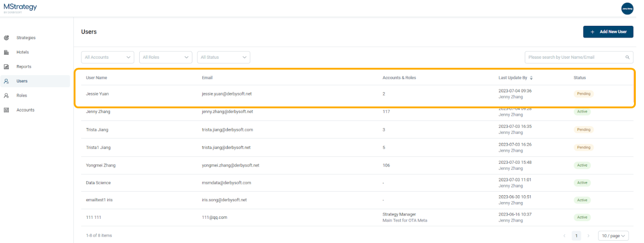Click the Roles person icon in sidebar
This screenshot has height=243, width=644.
pyautogui.click(x=6, y=96)
